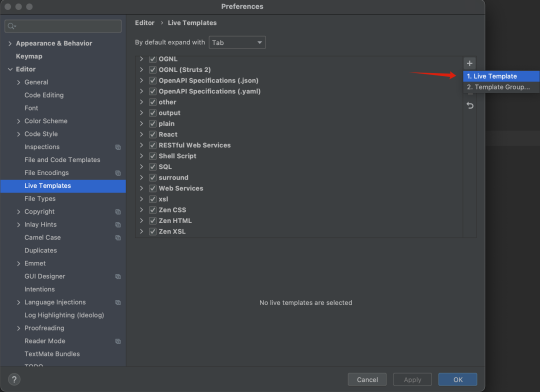This screenshot has width=540, height=392.
Task: Click the project-level icon beside File Encodings
Action: pyautogui.click(x=118, y=173)
